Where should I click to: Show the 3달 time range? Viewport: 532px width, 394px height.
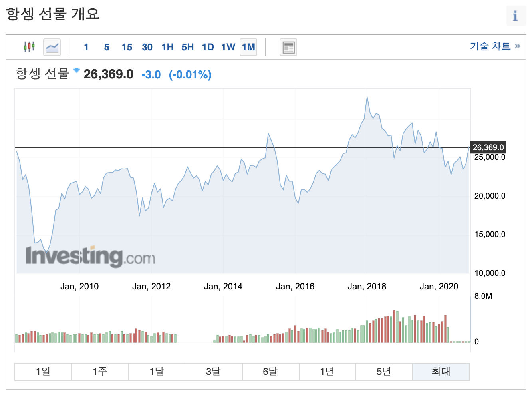(214, 372)
